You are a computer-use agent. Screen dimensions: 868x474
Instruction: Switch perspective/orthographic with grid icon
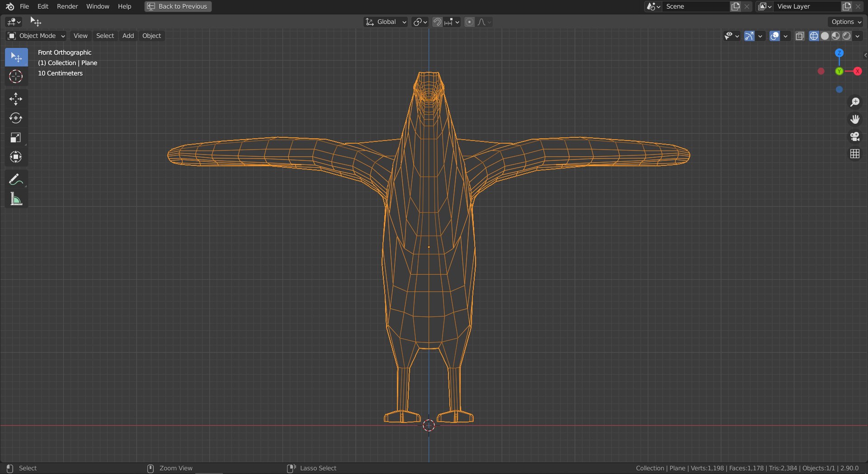click(x=854, y=154)
